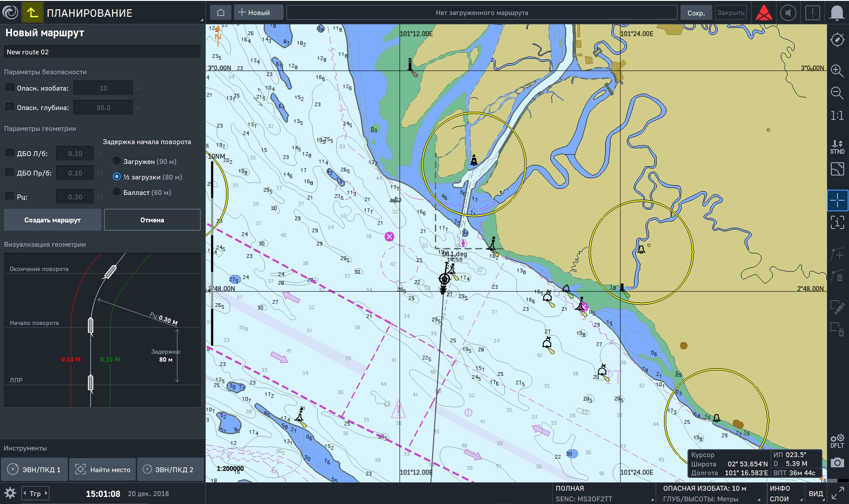Click the zoom in magnifier icon
This screenshot has height=504, width=849.
(837, 71)
